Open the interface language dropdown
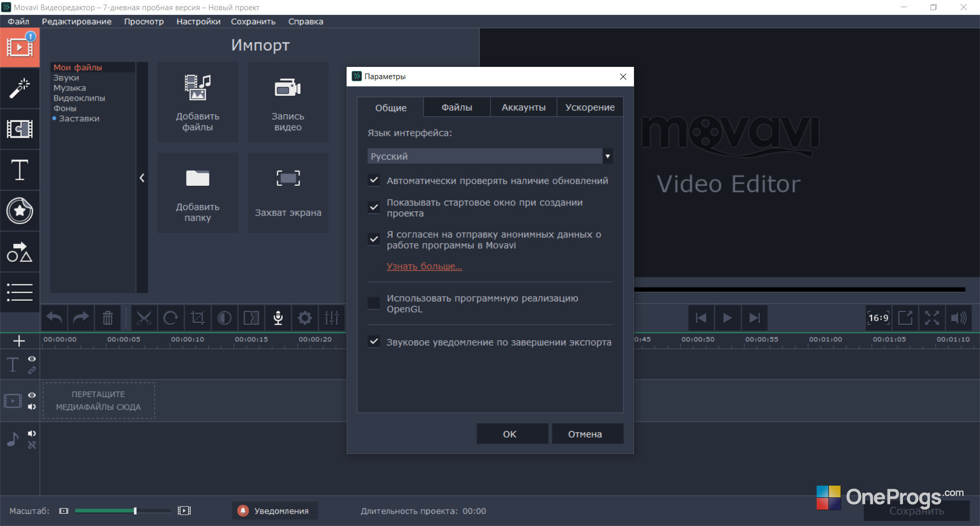 [x=490, y=156]
